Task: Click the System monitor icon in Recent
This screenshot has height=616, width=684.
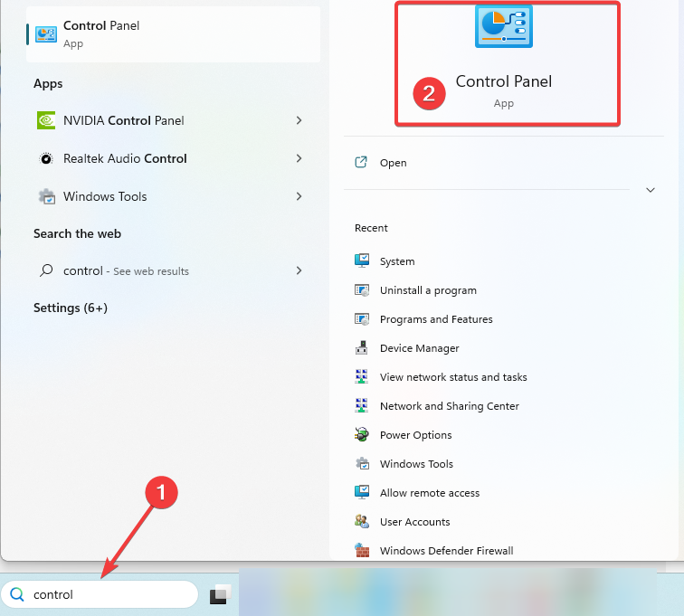Action: pyautogui.click(x=362, y=261)
